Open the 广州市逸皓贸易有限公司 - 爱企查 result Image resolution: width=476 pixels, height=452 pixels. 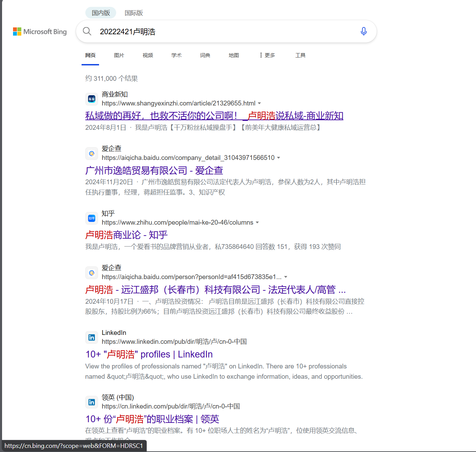[x=154, y=170]
